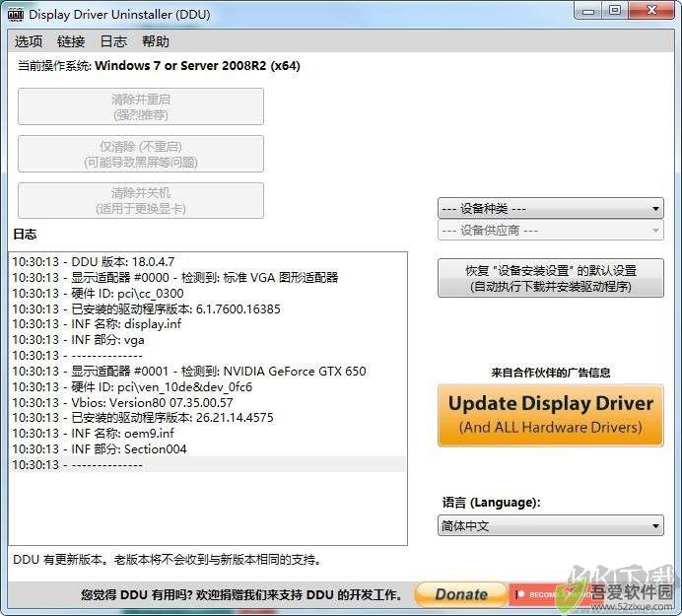Image resolution: width=682 pixels, height=616 pixels.
Task: Click the Windows 7 or Server 2008R2 OS label
Action: [x=197, y=66]
